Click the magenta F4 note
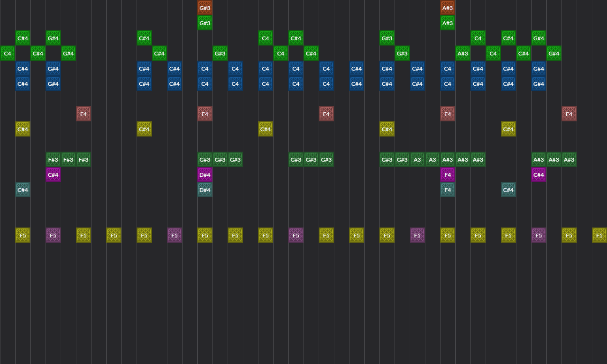The height and width of the screenshot is (364, 607). point(447,174)
